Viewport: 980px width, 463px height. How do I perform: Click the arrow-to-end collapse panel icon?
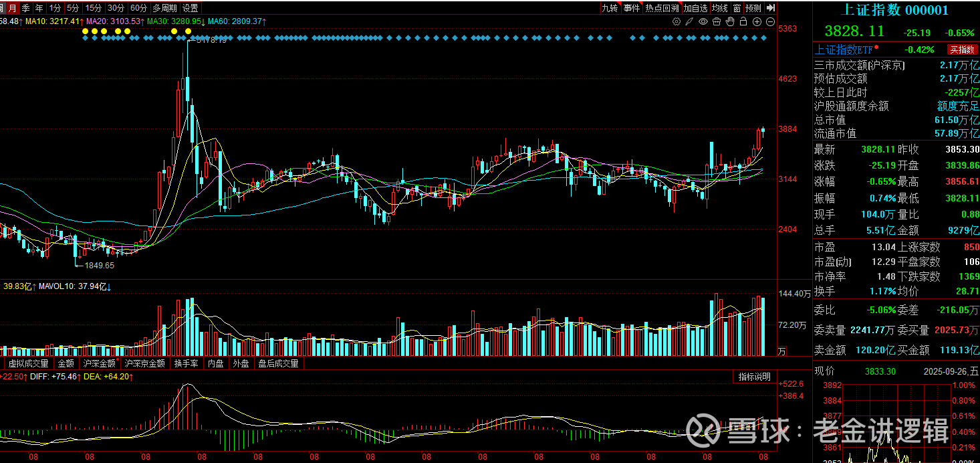coord(770,8)
